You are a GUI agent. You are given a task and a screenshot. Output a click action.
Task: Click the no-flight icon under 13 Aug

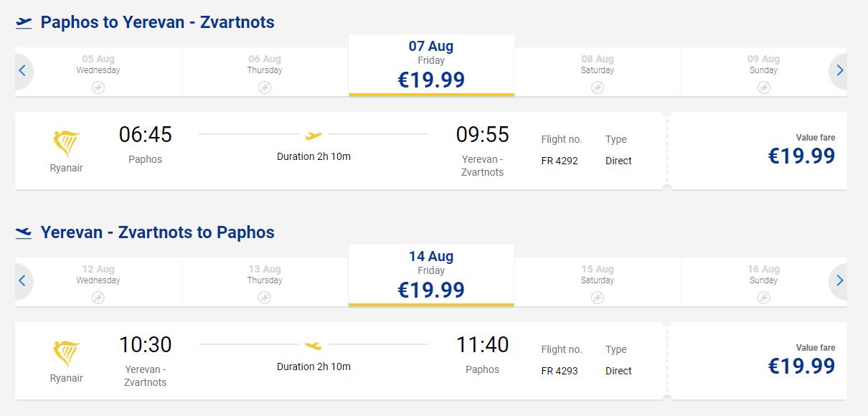point(265,298)
